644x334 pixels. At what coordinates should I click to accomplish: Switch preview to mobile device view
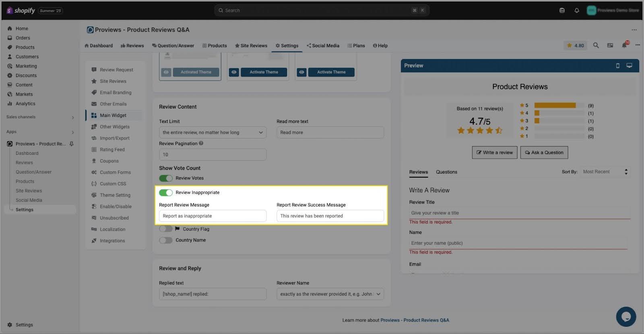[x=618, y=66]
